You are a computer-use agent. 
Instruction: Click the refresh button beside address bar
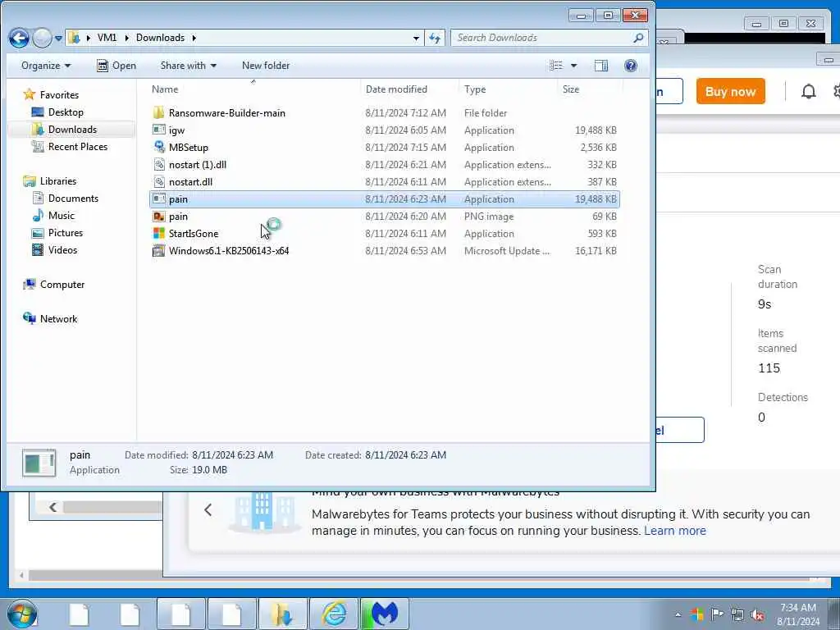tap(435, 38)
